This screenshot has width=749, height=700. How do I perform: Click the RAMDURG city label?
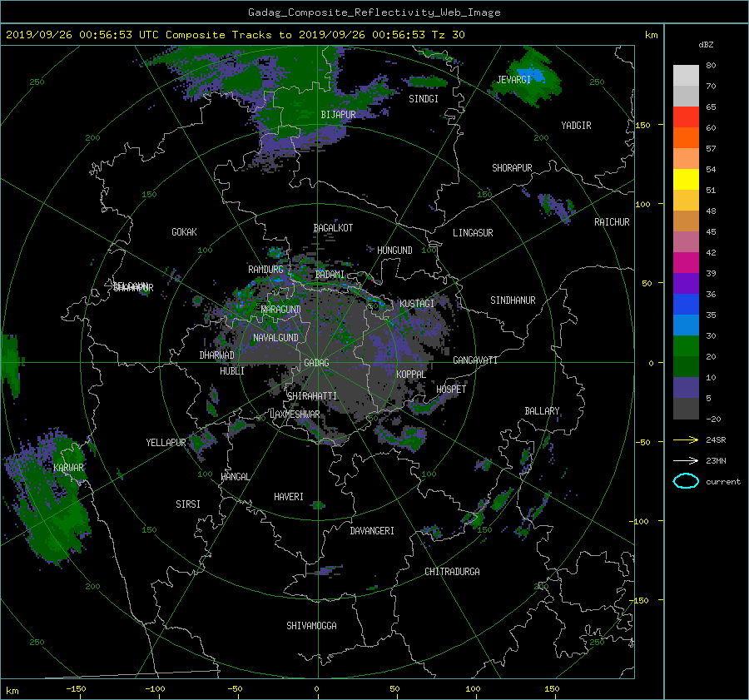[265, 270]
